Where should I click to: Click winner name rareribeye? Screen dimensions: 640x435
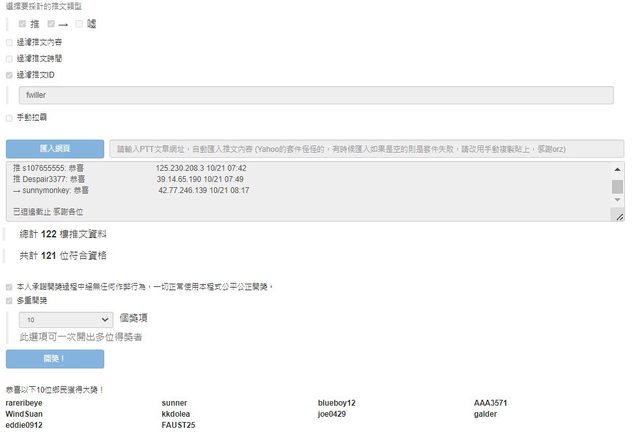26,403
